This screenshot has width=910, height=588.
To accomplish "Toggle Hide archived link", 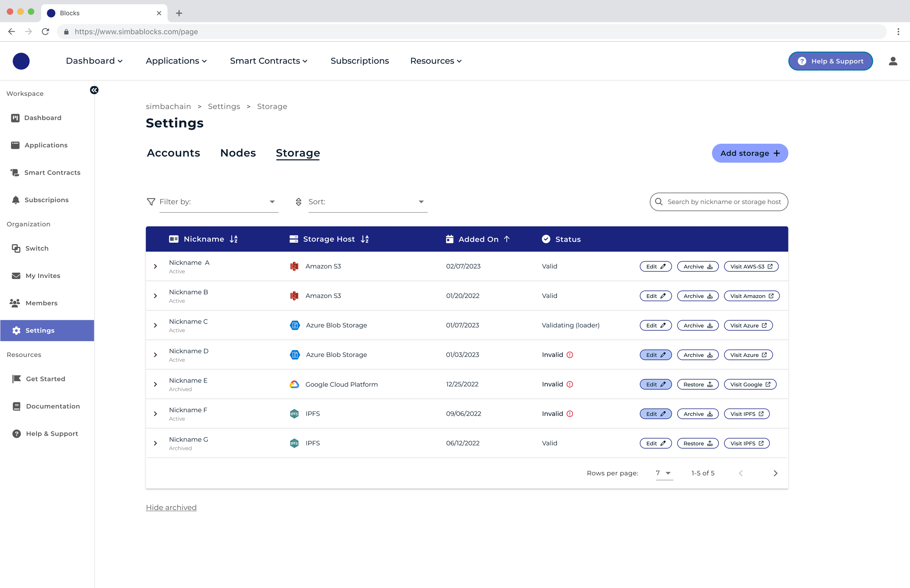I will [x=171, y=507].
